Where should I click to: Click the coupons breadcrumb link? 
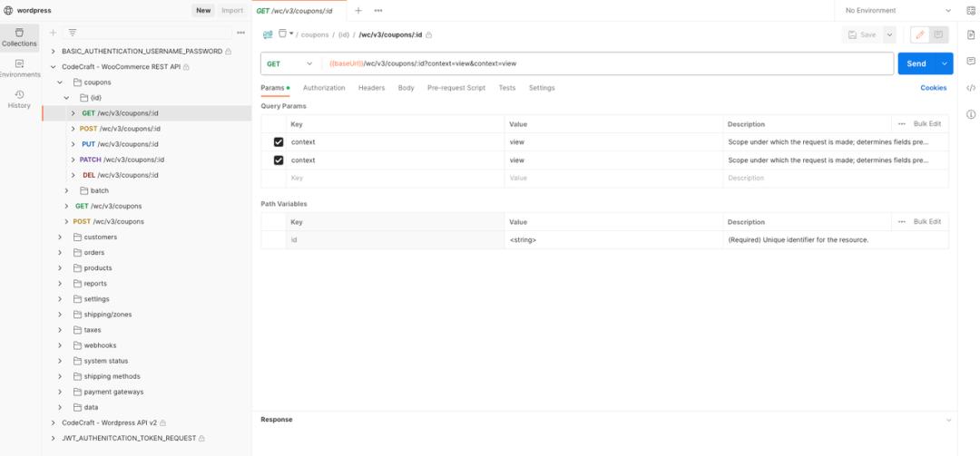314,35
